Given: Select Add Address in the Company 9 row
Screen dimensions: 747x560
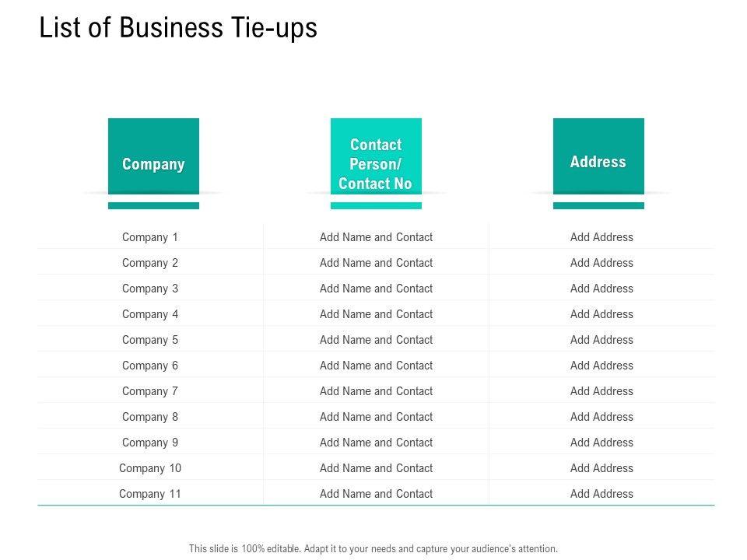Looking at the screenshot, I should point(601,443).
